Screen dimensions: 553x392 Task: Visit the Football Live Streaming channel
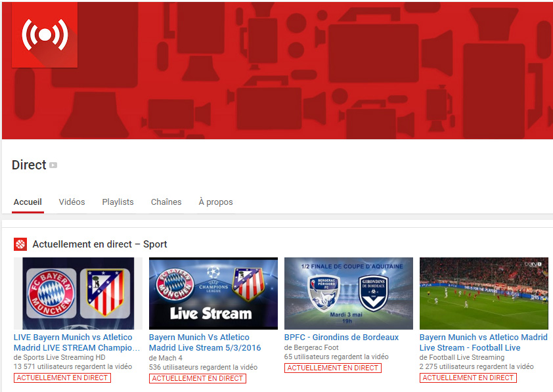click(x=466, y=357)
